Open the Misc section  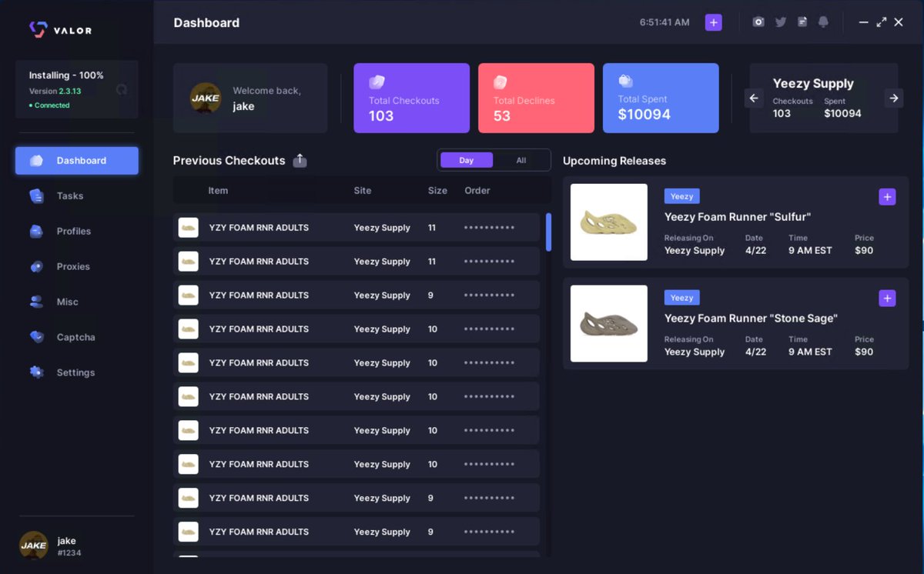tap(68, 302)
